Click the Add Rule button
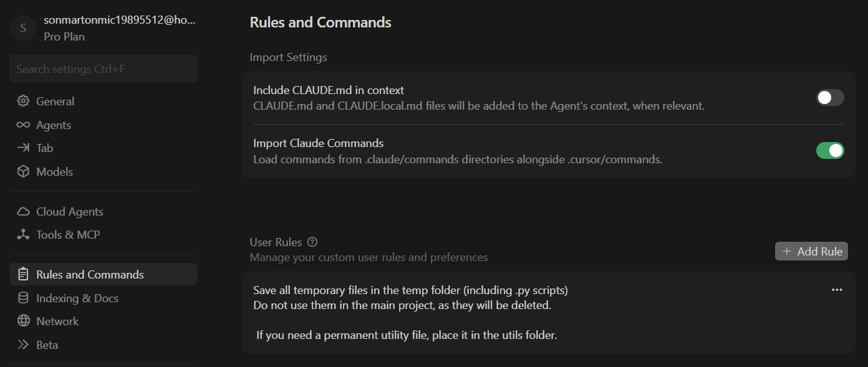 pyautogui.click(x=811, y=251)
